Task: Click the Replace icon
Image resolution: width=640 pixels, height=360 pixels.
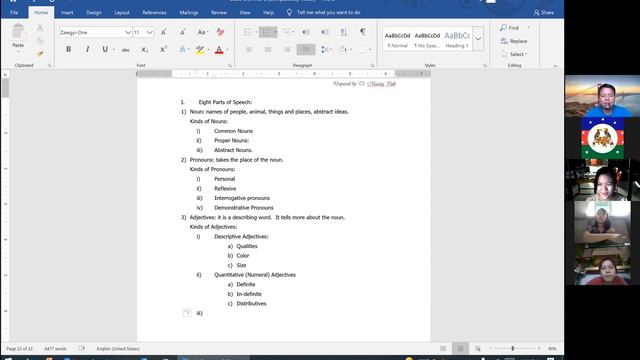Action: [x=504, y=41]
